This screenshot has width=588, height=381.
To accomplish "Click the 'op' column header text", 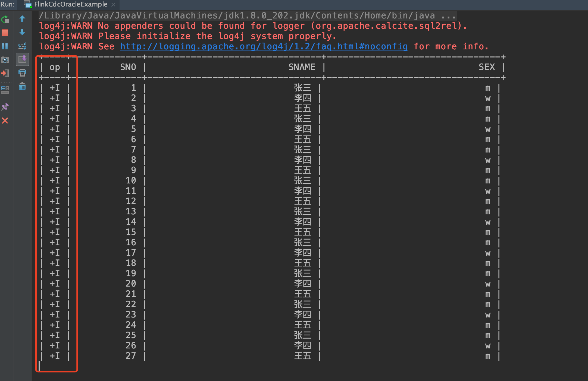I will (55, 67).
